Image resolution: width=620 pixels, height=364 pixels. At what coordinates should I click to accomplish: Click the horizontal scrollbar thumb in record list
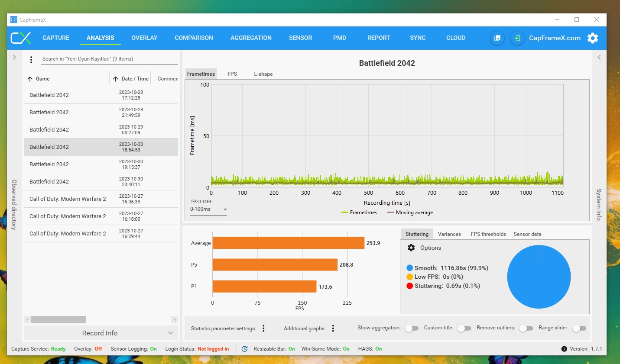tap(58, 320)
